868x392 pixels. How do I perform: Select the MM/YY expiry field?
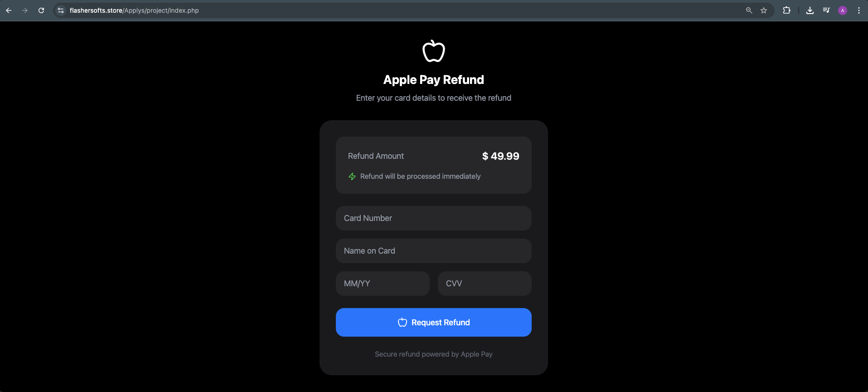point(383,284)
